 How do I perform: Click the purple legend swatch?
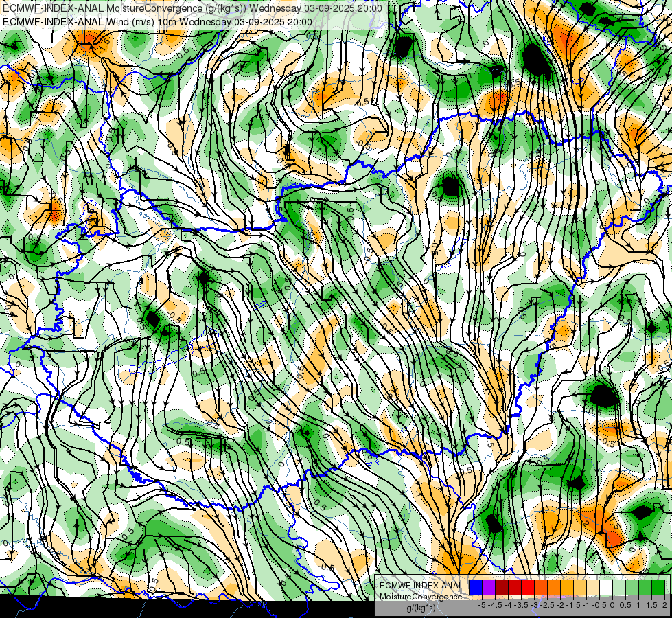click(x=489, y=587)
